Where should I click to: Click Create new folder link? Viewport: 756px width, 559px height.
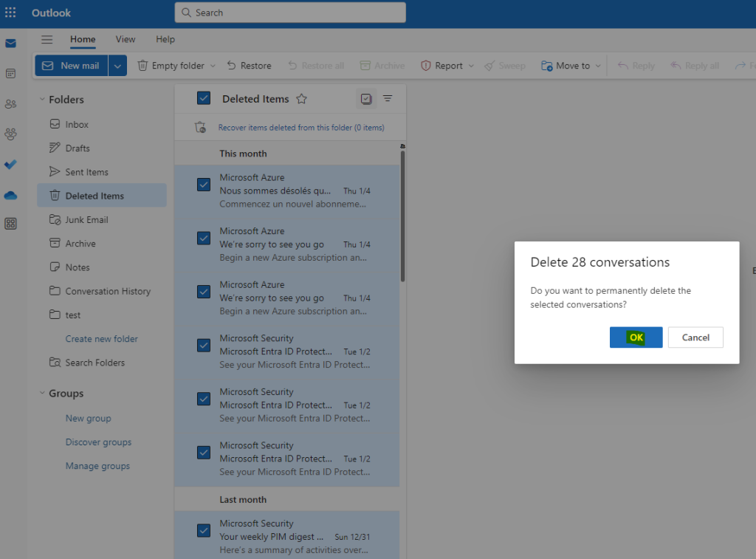[102, 339]
